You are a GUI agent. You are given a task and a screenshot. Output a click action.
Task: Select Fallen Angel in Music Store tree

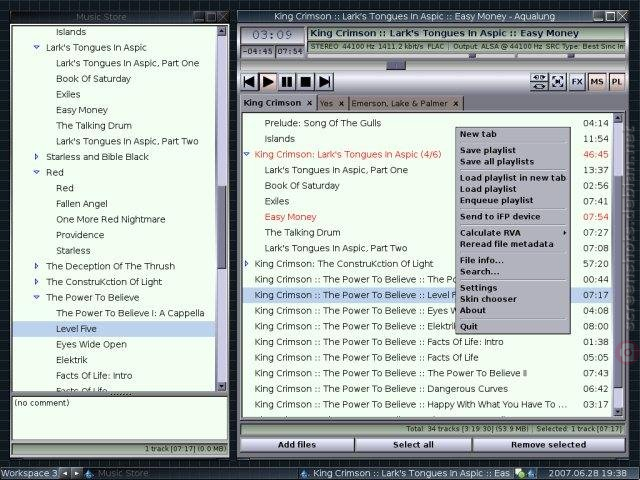tap(82, 204)
